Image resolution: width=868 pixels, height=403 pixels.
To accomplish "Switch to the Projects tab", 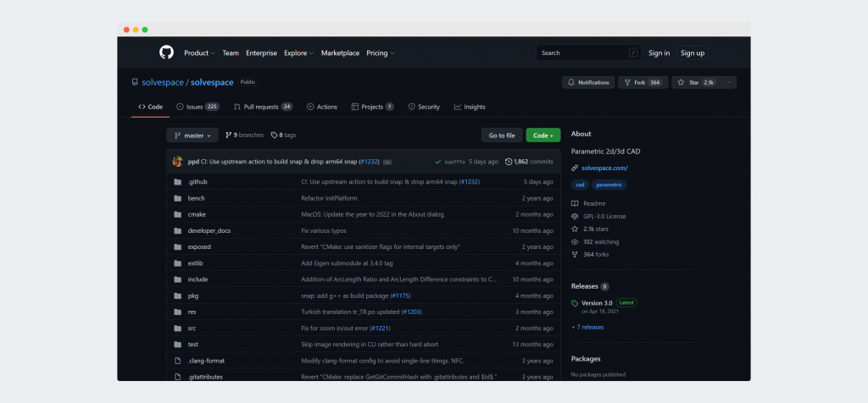I will (373, 107).
